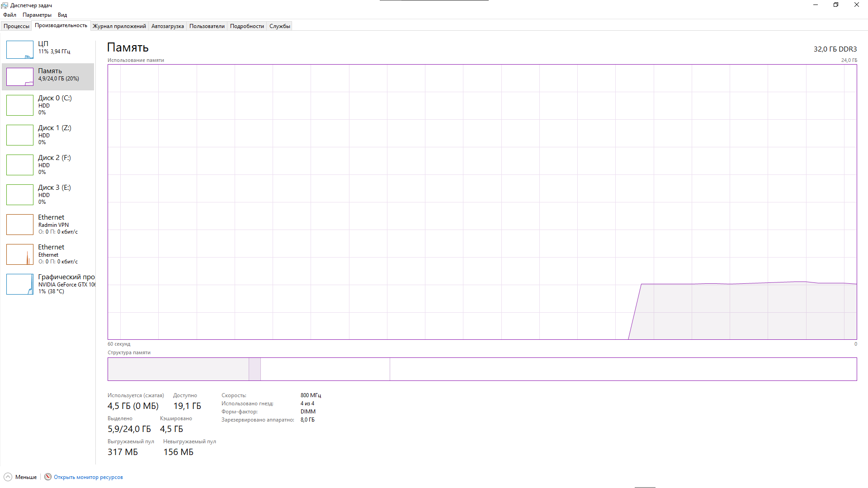Image resolution: width=868 pixels, height=488 pixels.
Task: Switch to the Службы tab
Action: [280, 26]
